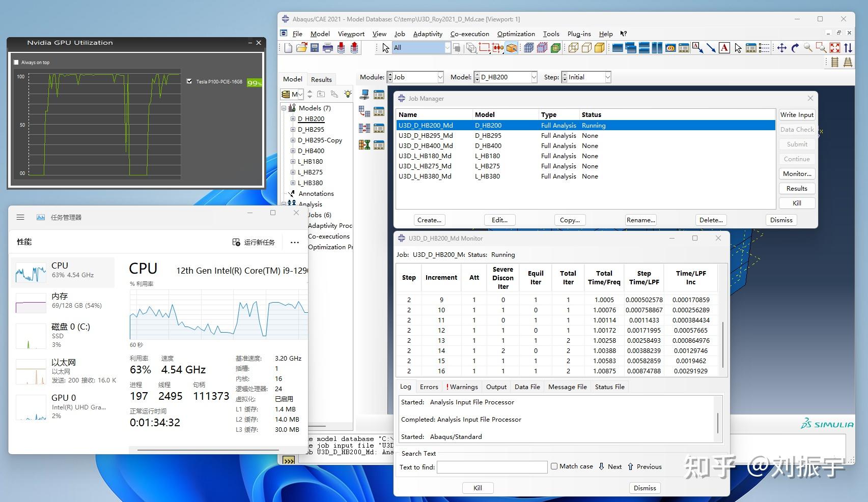
Task: Click the Print toolbar icon
Action: coord(328,48)
